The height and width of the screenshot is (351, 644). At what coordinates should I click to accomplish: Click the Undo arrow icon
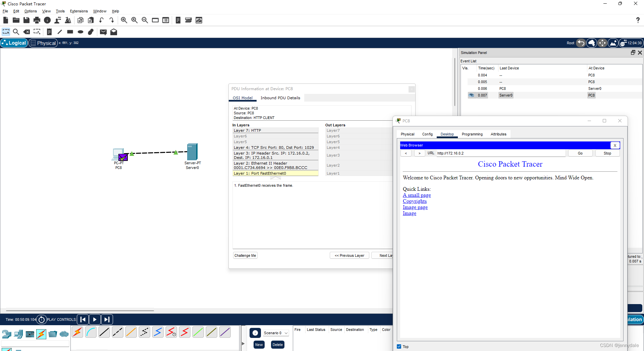(101, 20)
